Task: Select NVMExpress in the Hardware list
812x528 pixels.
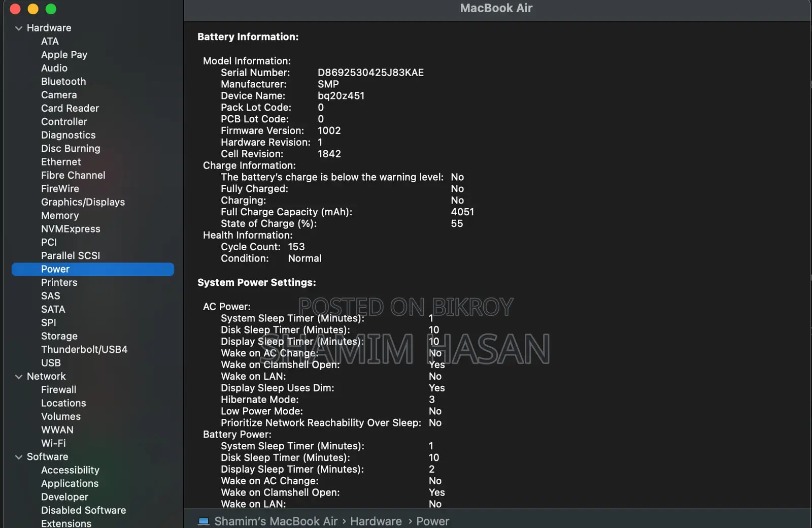Action: click(x=71, y=229)
